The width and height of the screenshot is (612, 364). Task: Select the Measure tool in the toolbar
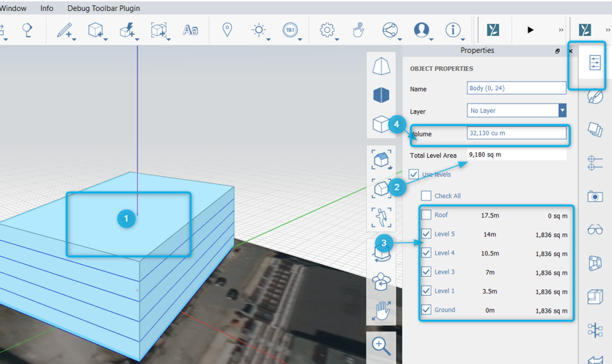(27, 30)
